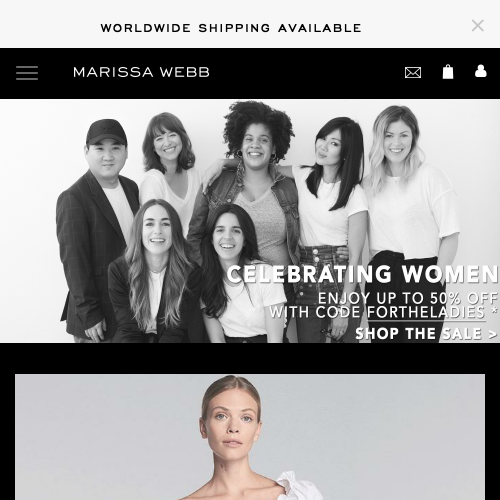This screenshot has height=500, width=500.
Task: Click the Shop The Sale link
Action: pyautogui.click(x=426, y=333)
